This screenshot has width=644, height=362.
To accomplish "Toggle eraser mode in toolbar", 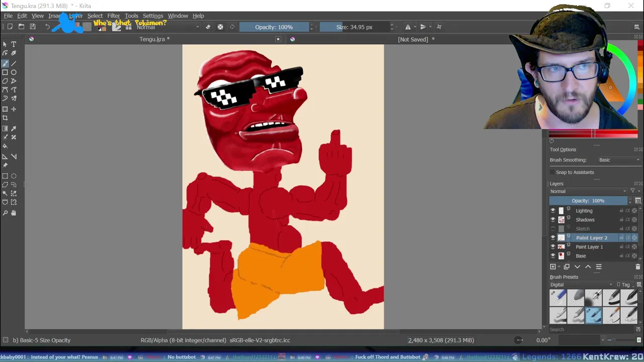I will (208, 27).
